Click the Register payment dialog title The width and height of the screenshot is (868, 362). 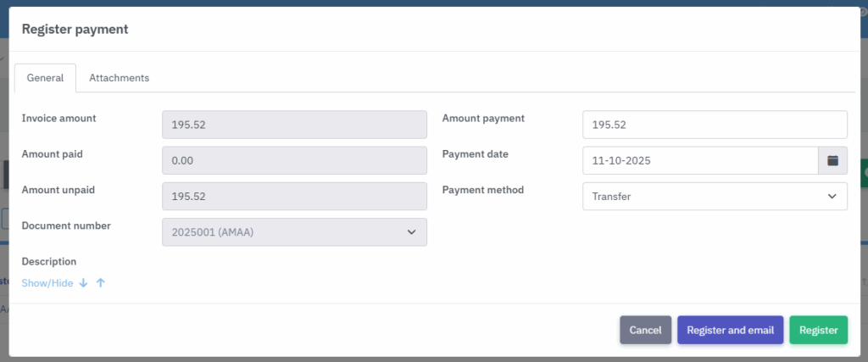tap(75, 30)
